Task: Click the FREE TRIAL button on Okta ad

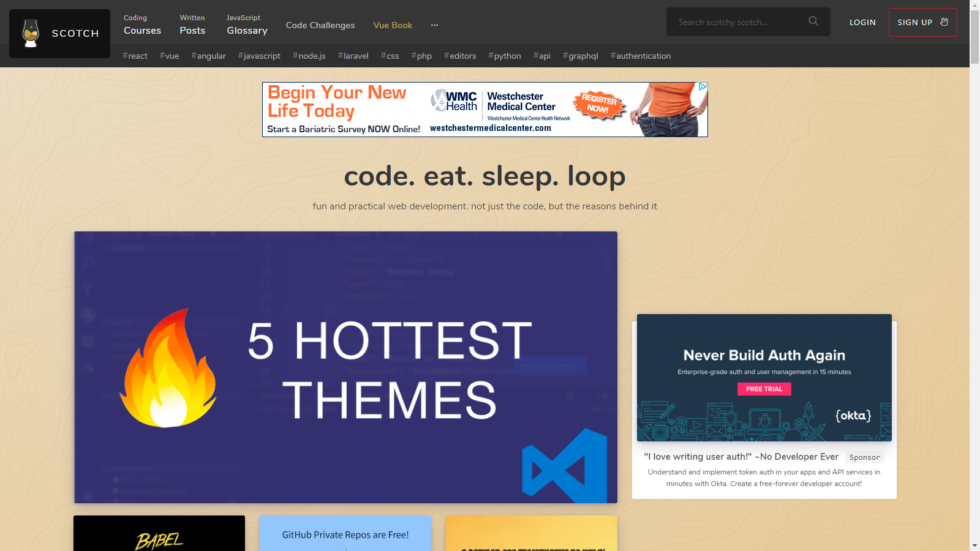Action: [x=764, y=389]
